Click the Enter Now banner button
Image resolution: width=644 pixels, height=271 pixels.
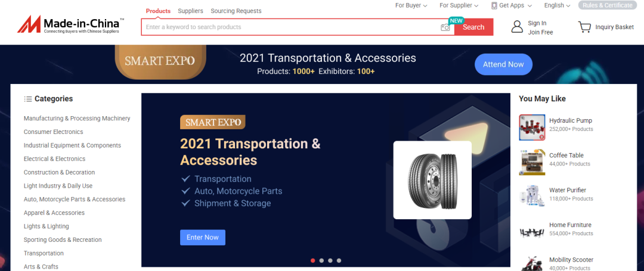point(203,238)
